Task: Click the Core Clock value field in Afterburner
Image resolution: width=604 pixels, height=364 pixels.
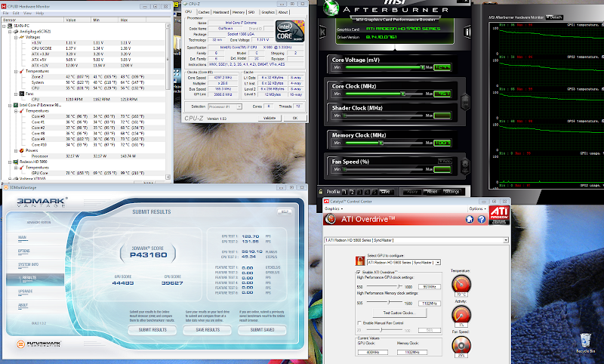Action: point(442,94)
